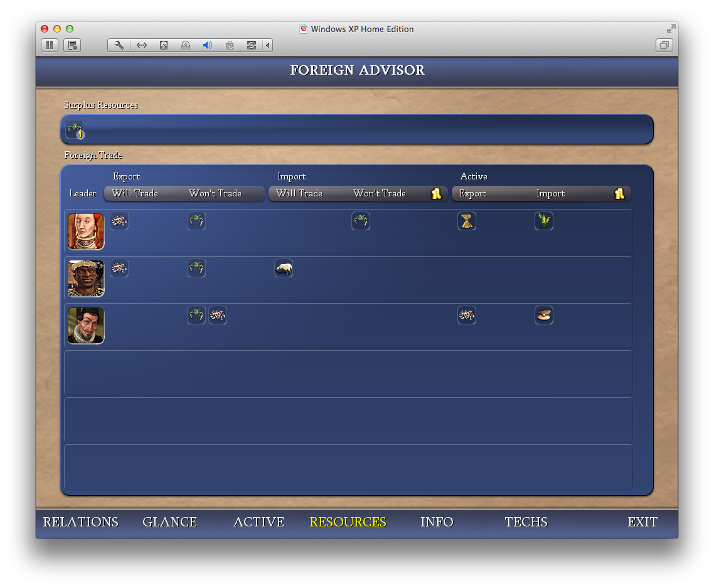Select the wheat Active Export icon

click(467, 222)
